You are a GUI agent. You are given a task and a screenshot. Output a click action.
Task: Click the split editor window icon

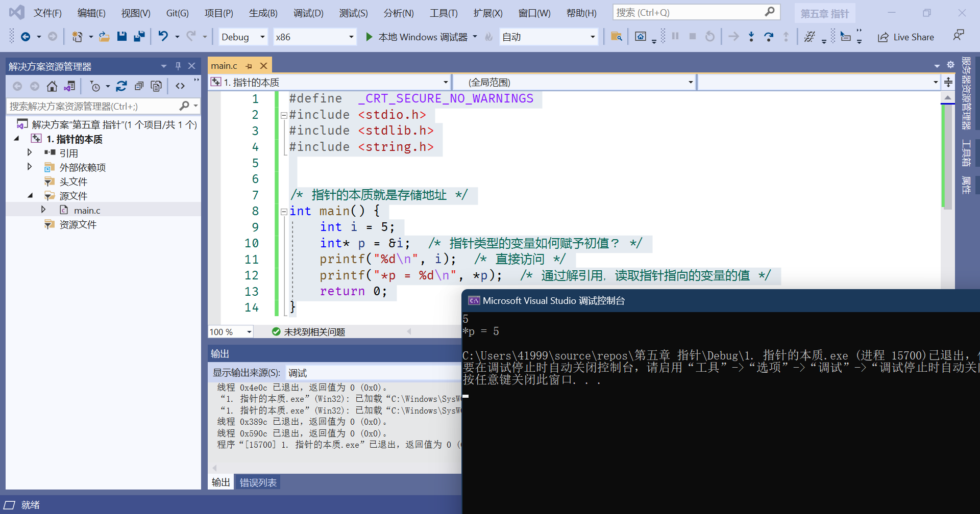click(948, 82)
